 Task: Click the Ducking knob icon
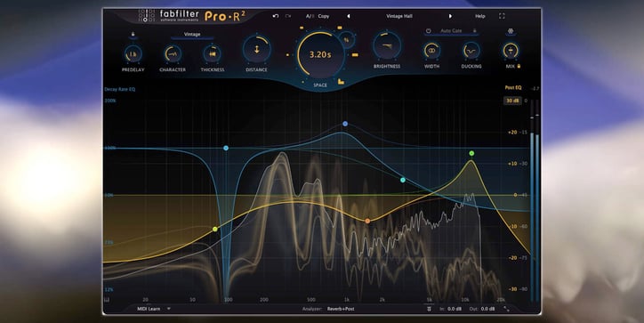pos(471,51)
